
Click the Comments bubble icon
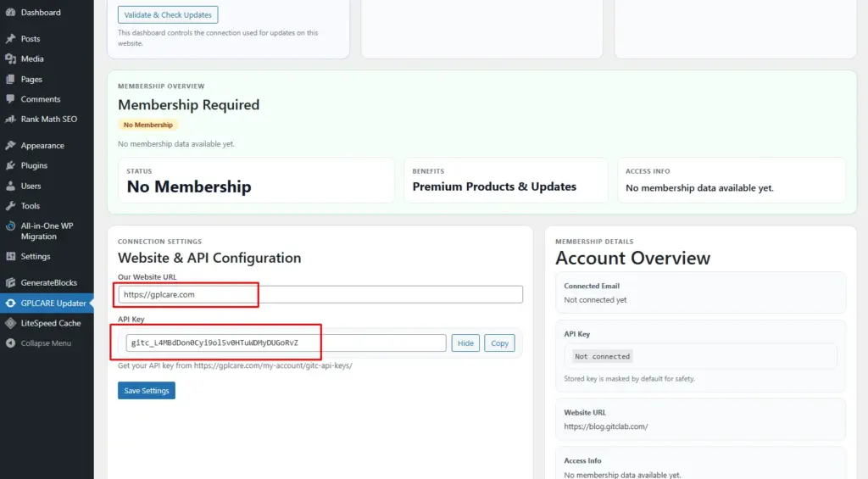tap(10, 99)
